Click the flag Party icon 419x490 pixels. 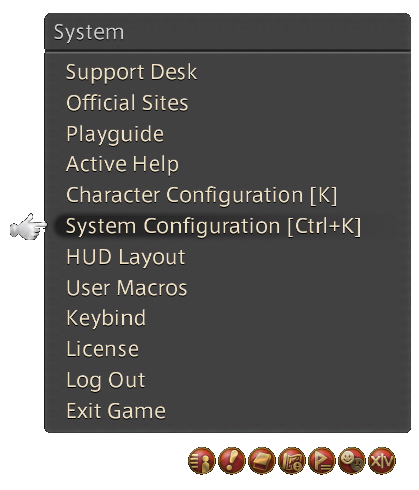point(322,461)
